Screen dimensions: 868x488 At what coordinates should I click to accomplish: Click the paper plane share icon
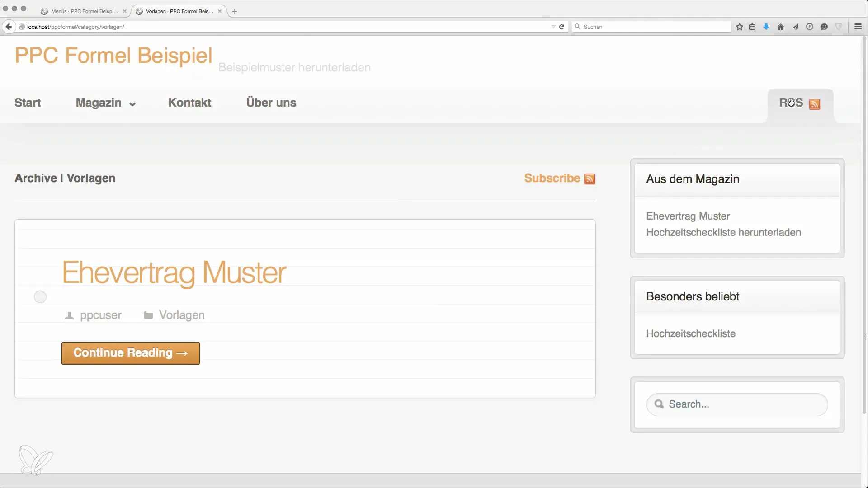(795, 27)
